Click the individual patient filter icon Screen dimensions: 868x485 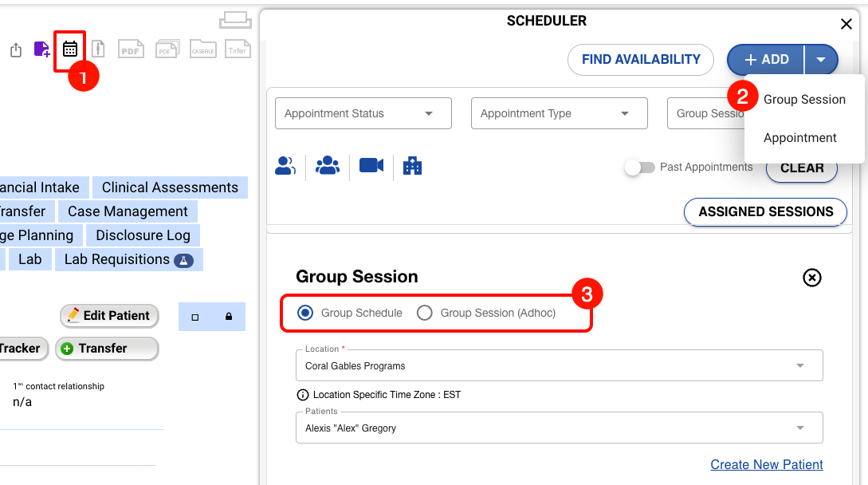(x=285, y=166)
